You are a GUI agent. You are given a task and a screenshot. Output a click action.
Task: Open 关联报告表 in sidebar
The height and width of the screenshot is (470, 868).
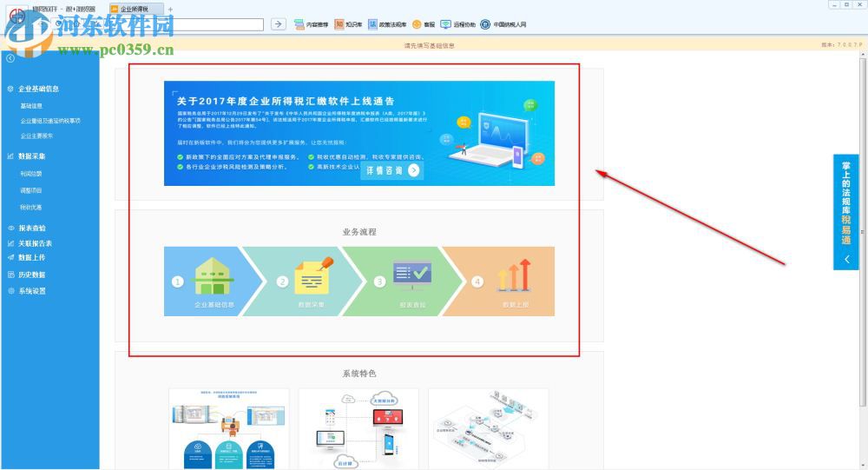[36, 243]
